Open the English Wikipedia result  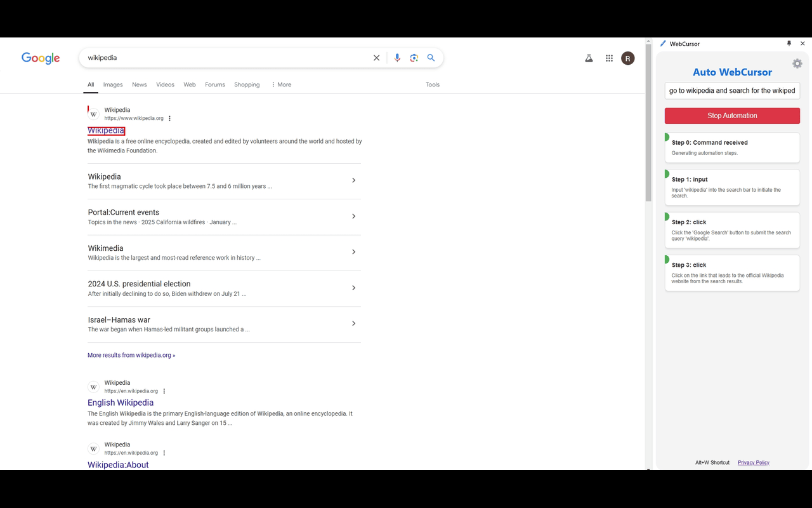pyautogui.click(x=121, y=403)
